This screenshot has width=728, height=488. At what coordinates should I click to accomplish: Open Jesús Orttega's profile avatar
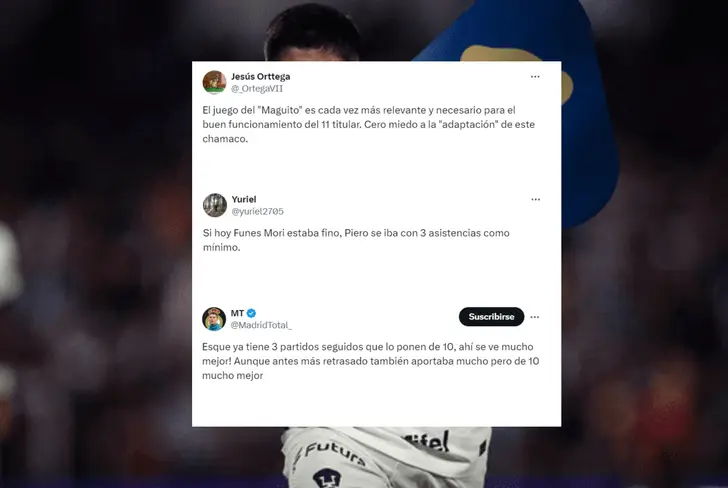pyautogui.click(x=214, y=82)
